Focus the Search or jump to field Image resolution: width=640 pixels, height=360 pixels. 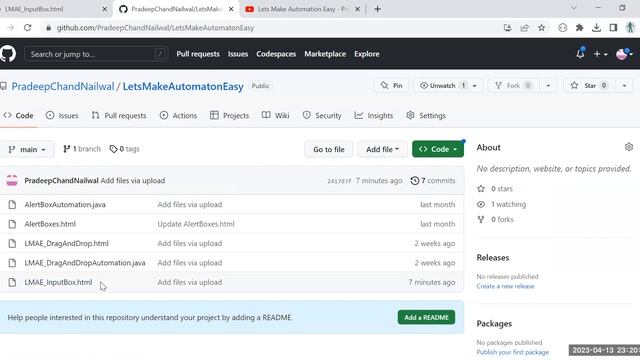point(96,54)
